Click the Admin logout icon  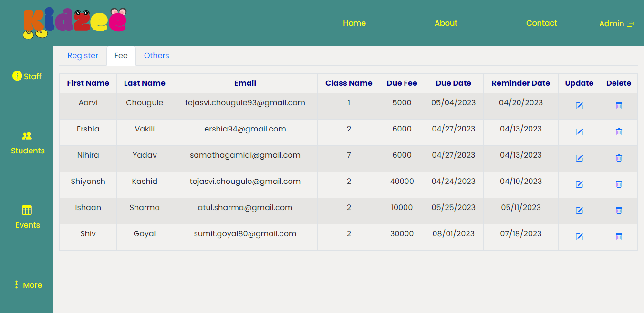(630, 24)
